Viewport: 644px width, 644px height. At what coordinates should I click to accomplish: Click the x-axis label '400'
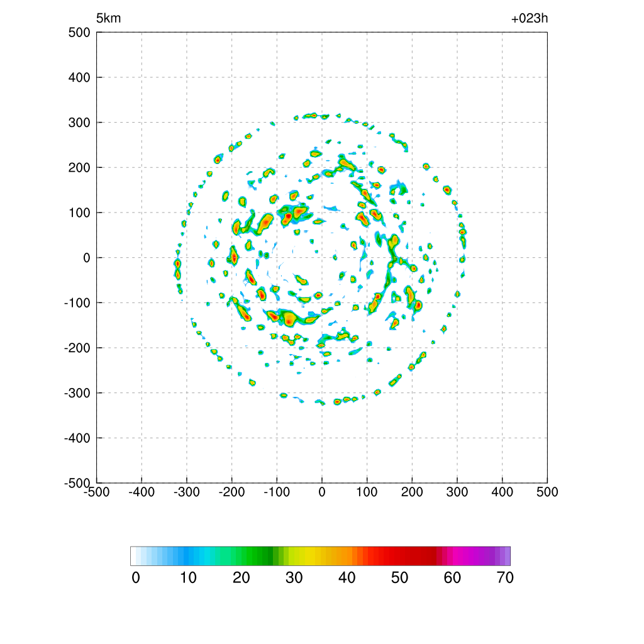502,492
